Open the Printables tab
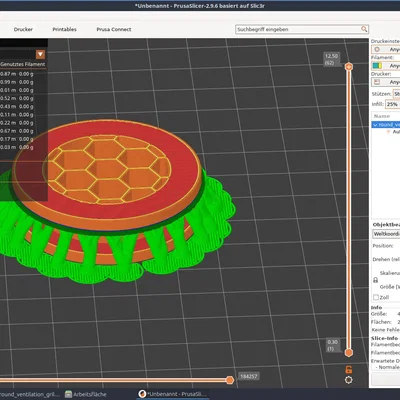400x400 pixels. click(x=64, y=29)
